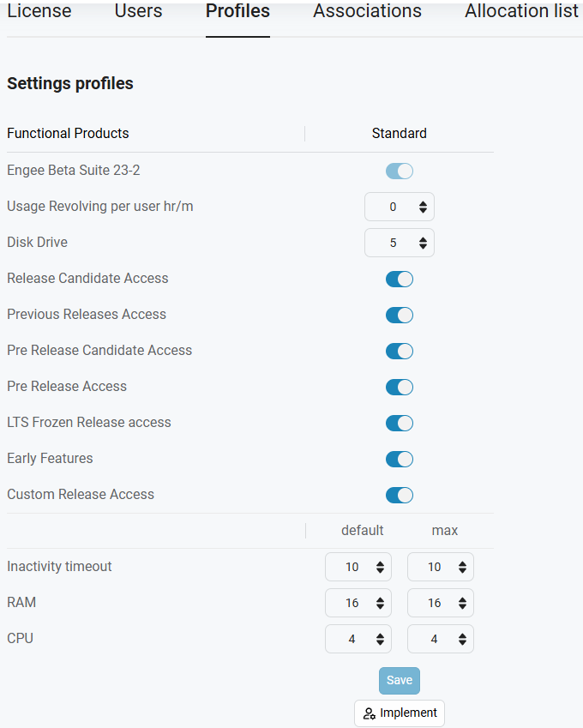
Task: Adjust Usage Revolving per user stepper arrows
Action: (423, 207)
